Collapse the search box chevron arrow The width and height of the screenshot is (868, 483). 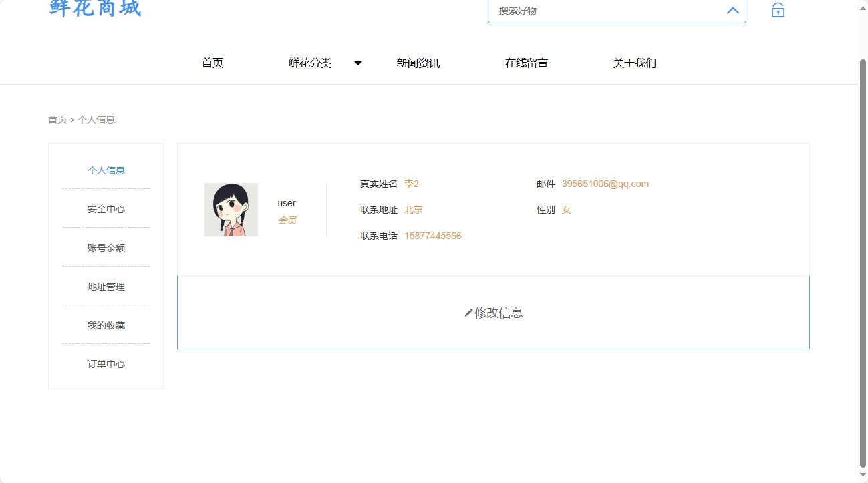(732, 11)
